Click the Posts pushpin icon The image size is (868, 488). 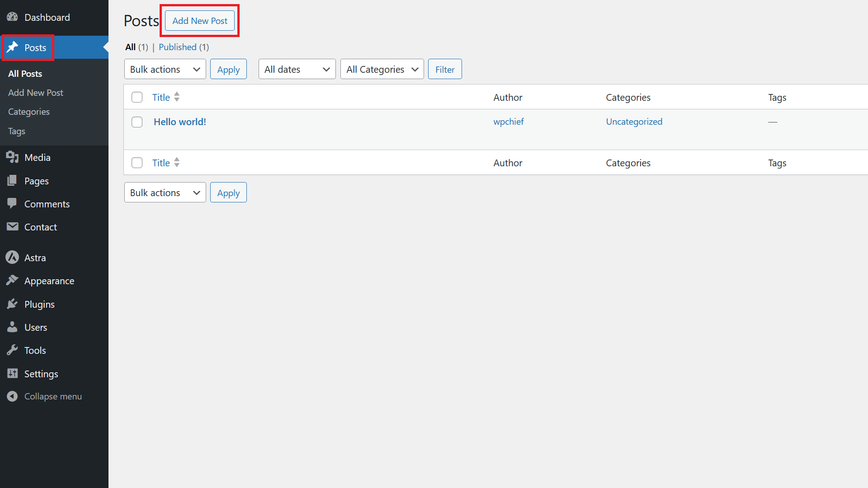click(12, 47)
